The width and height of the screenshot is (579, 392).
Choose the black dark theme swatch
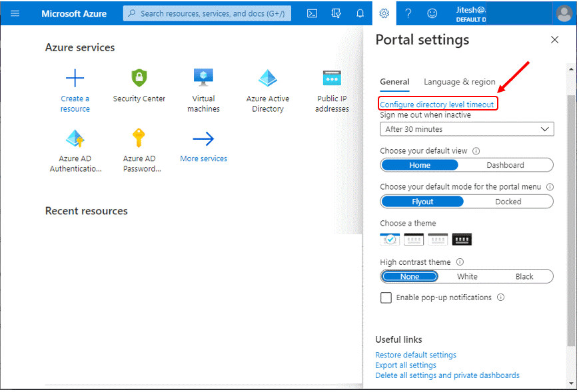462,240
